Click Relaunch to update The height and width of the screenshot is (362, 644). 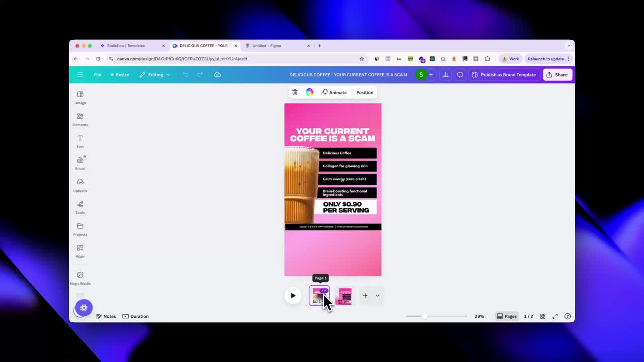548,59
